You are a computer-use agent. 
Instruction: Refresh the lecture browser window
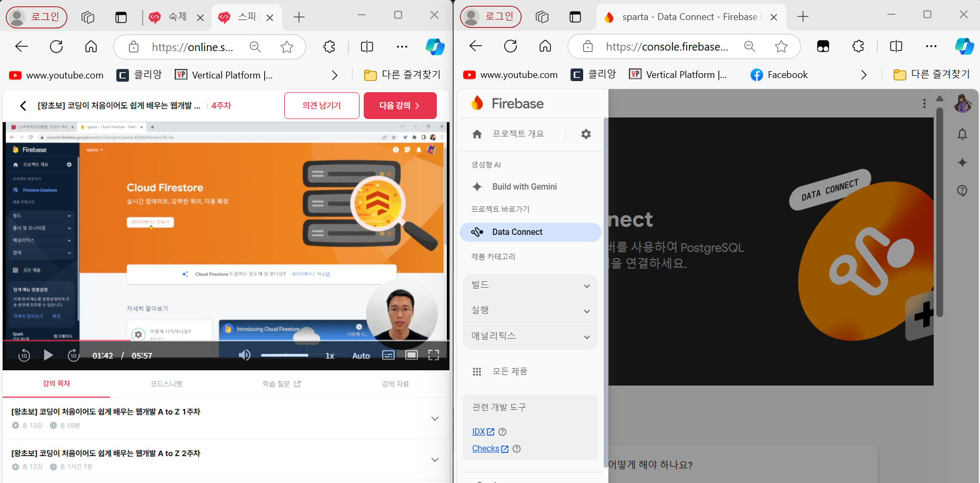(x=56, y=47)
